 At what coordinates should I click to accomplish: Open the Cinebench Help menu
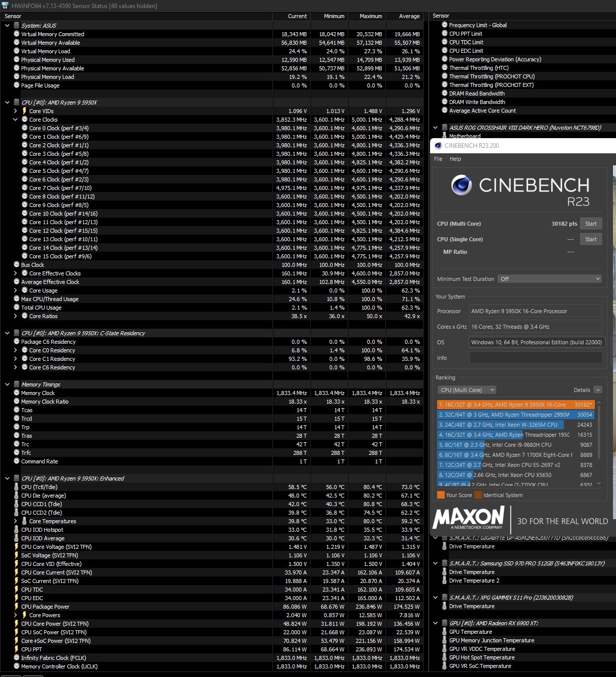[x=455, y=159]
